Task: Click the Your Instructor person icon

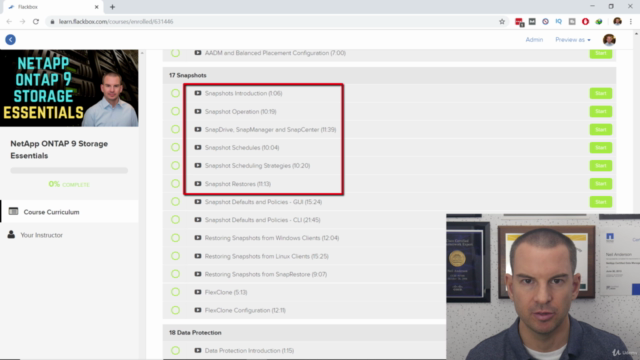Action: click(x=11, y=235)
